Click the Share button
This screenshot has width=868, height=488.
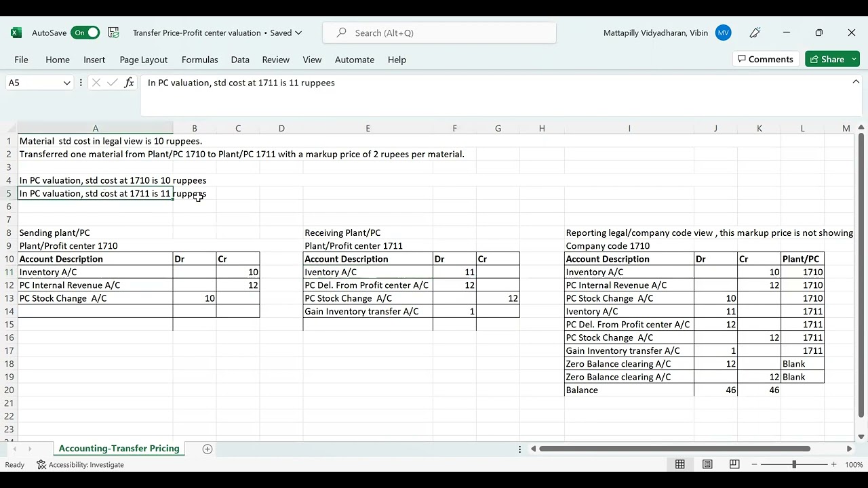(827, 60)
